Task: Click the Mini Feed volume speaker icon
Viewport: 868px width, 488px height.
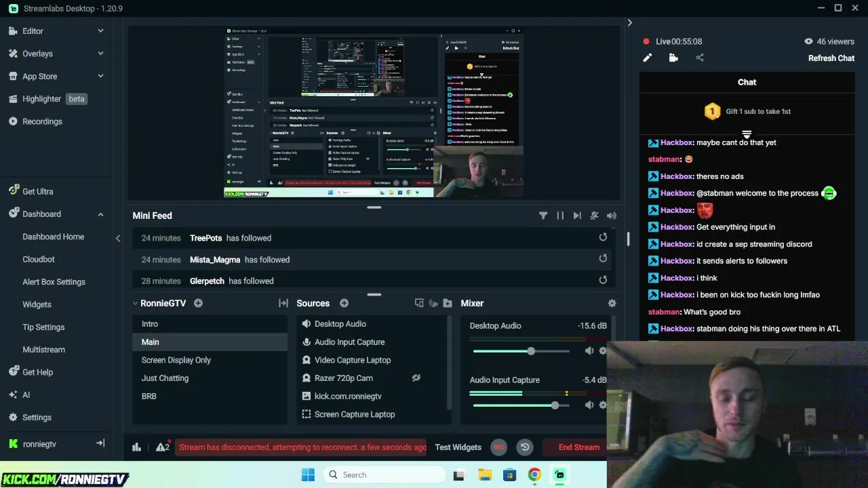Action: click(612, 216)
